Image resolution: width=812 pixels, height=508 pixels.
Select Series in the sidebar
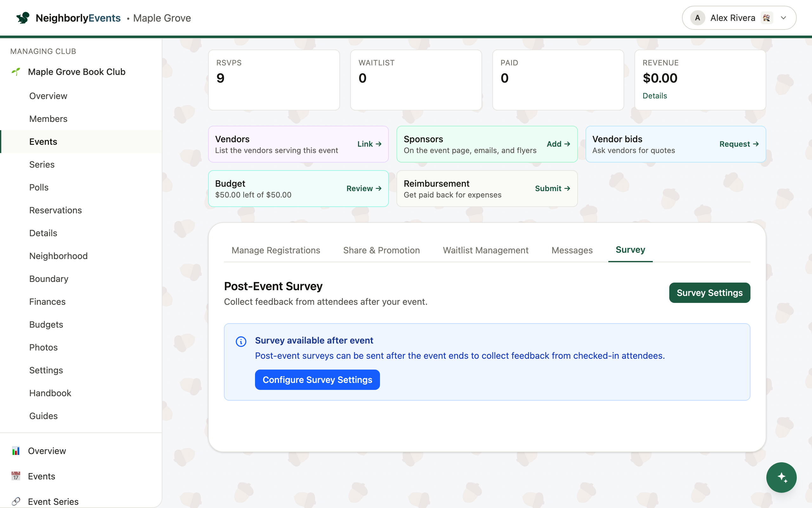click(81, 165)
